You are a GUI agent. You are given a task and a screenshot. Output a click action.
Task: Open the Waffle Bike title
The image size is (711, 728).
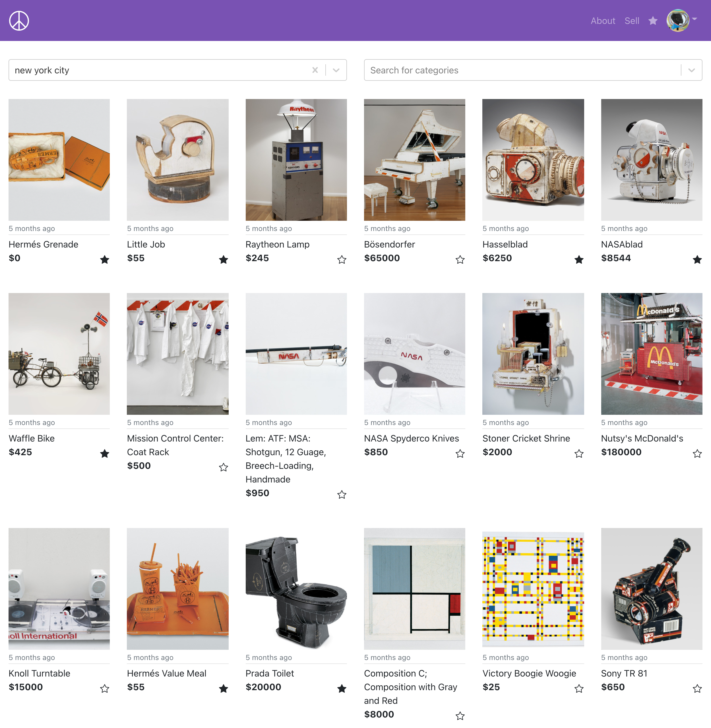pyautogui.click(x=31, y=438)
